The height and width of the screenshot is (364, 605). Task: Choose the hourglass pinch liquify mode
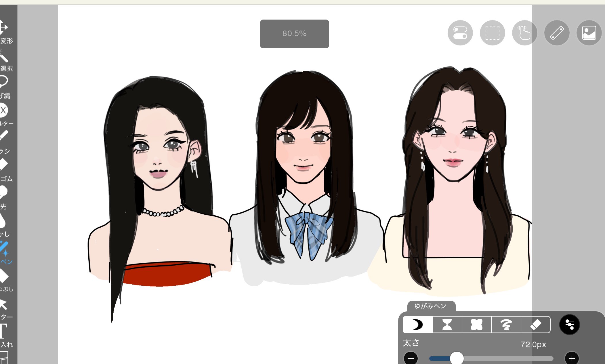click(447, 325)
